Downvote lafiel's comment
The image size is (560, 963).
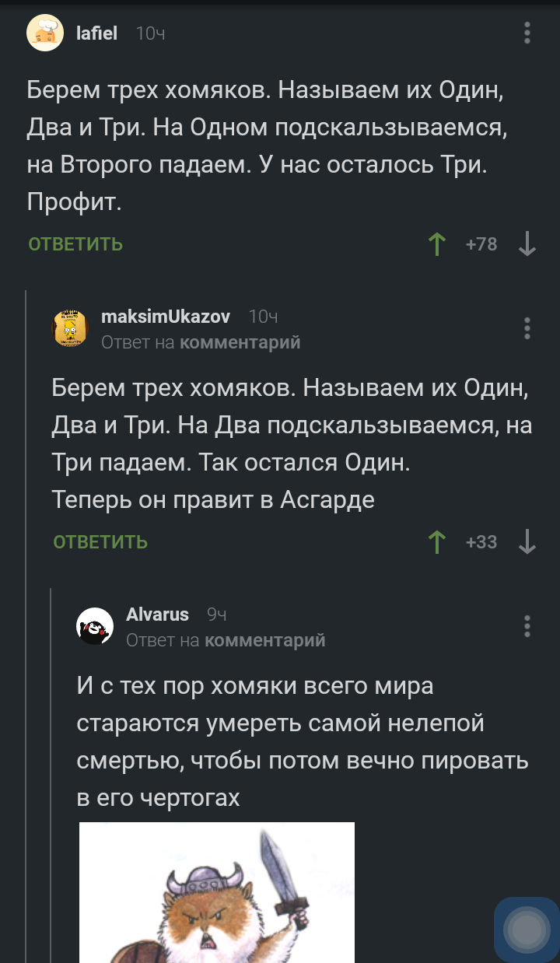click(x=527, y=244)
